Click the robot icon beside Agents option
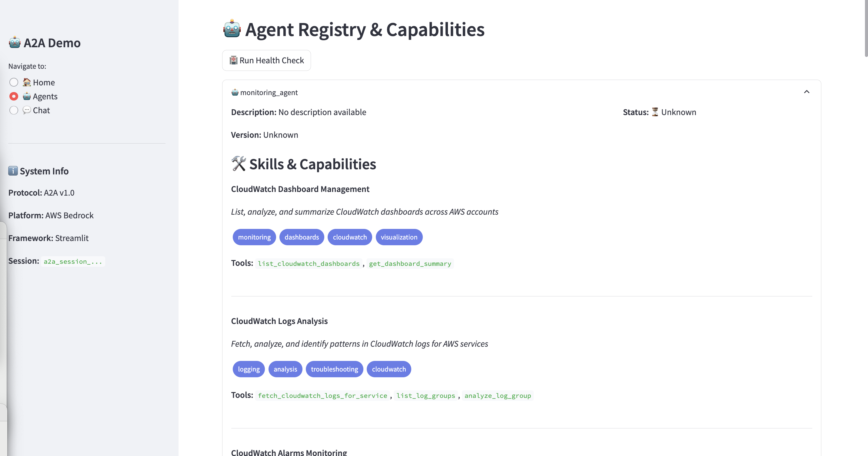This screenshot has height=456, width=868. click(27, 96)
